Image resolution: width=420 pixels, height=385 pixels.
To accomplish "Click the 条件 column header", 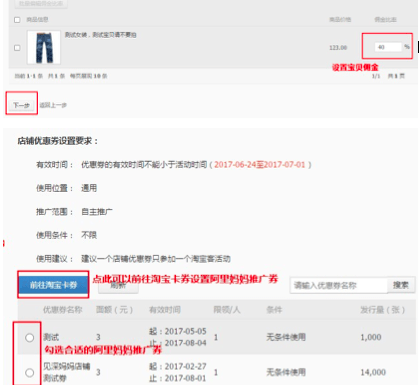I will click(274, 310).
